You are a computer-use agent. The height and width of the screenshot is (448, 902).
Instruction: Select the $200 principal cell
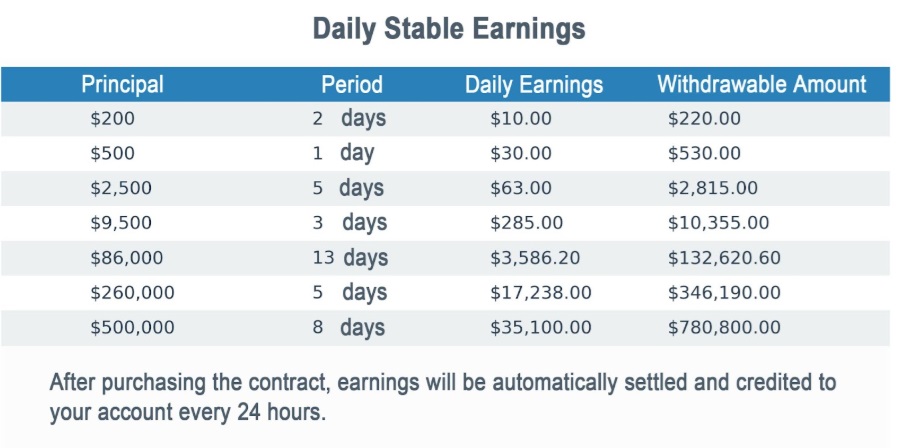point(112,119)
